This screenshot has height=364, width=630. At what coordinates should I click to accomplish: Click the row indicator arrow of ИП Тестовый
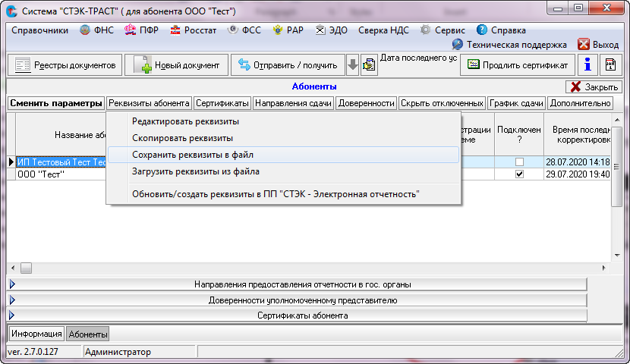click(x=11, y=162)
